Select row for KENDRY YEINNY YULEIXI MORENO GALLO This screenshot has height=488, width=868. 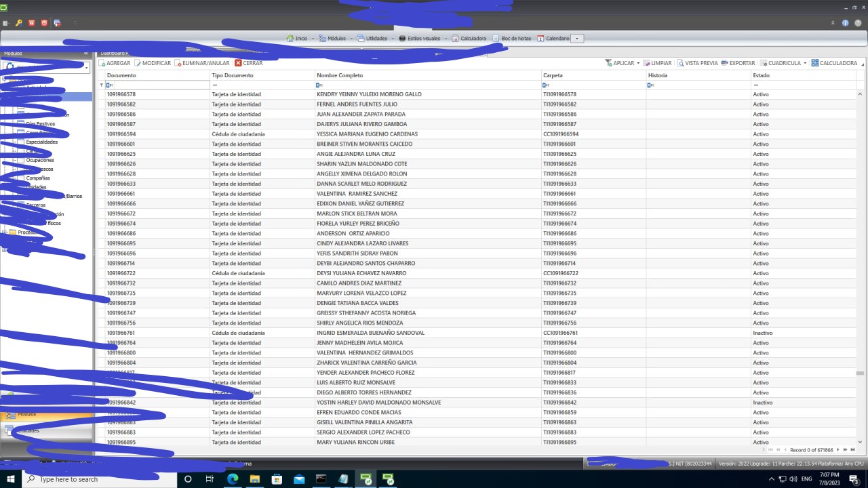pyautogui.click(x=480, y=94)
